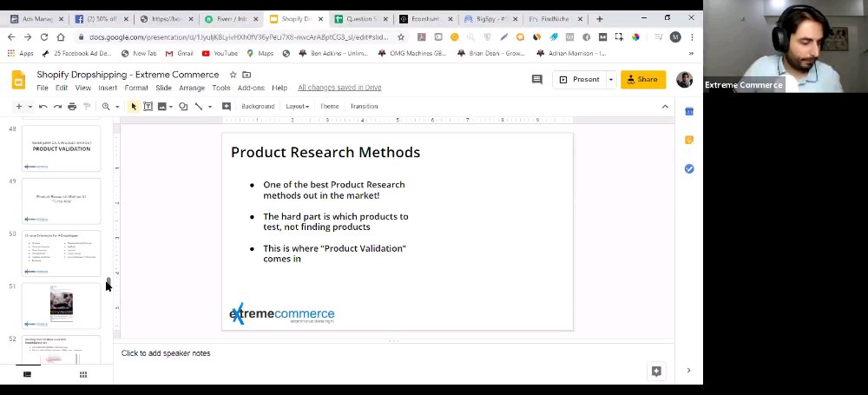Switch to grid view of slides
Viewport: 868px width, 395px height.
83,374
